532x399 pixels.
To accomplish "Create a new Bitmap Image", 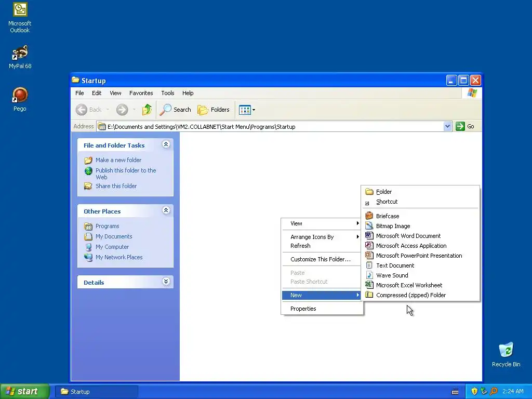I will (x=421, y=226).
